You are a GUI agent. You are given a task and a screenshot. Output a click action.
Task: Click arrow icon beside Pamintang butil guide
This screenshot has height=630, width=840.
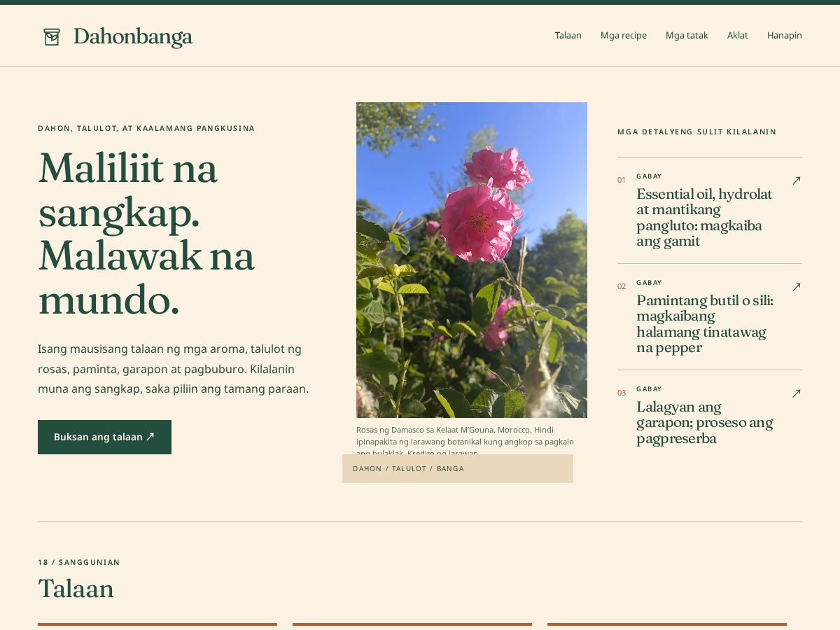tap(796, 287)
